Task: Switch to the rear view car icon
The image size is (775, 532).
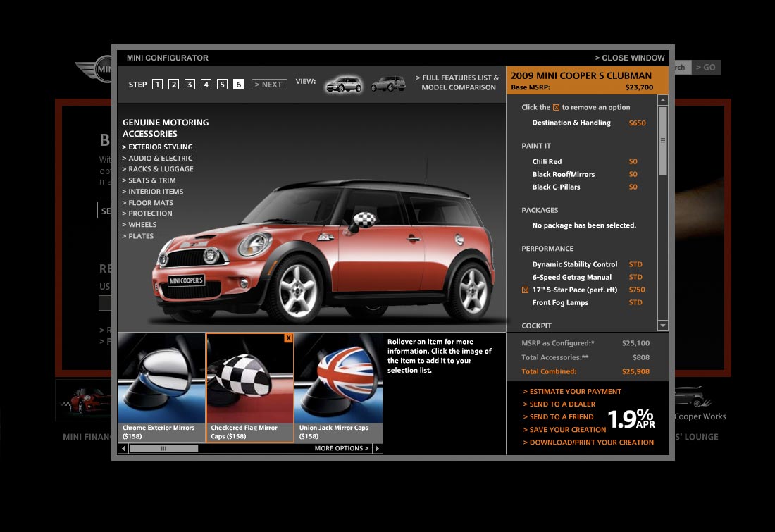Action: tap(388, 85)
